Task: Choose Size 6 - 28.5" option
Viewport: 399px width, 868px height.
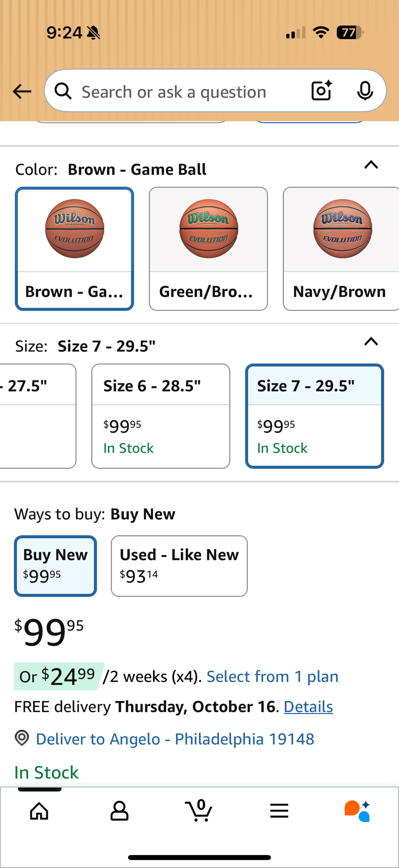Action: tap(161, 416)
